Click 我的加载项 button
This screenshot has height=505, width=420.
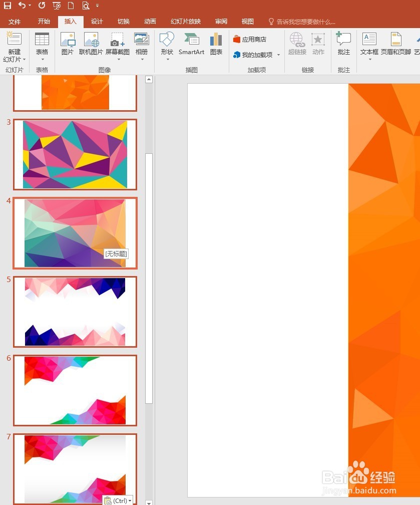pyautogui.click(x=253, y=55)
